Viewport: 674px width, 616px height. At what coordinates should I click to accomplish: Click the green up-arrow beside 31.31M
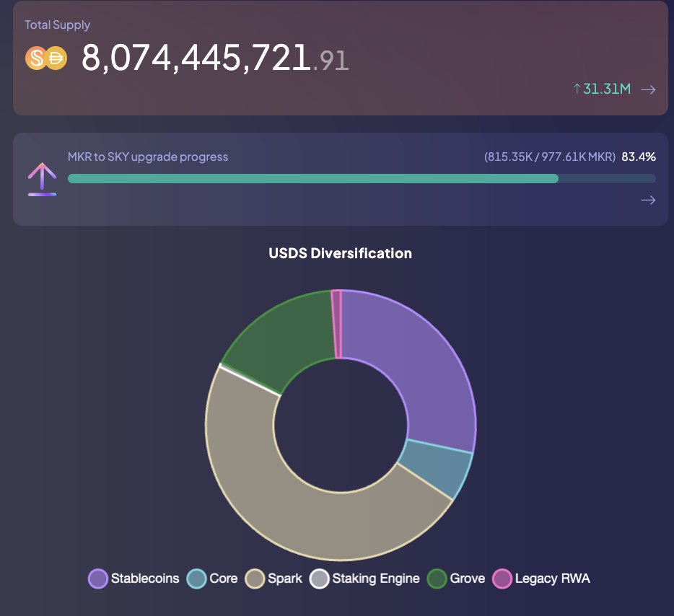tap(577, 89)
